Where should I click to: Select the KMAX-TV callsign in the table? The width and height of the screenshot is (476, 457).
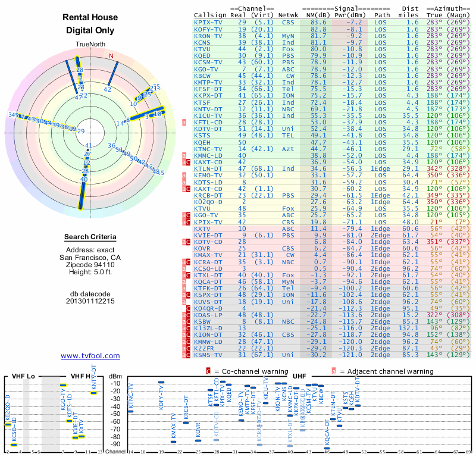tap(208, 255)
